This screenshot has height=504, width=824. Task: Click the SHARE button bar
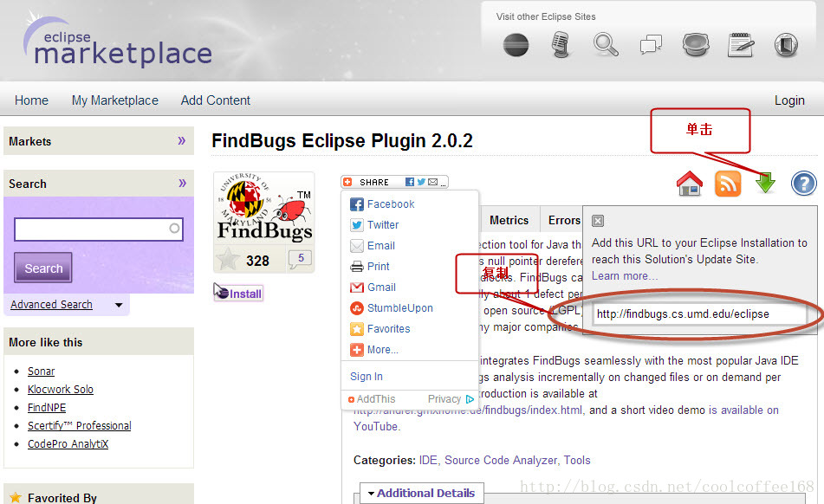[x=394, y=182]
